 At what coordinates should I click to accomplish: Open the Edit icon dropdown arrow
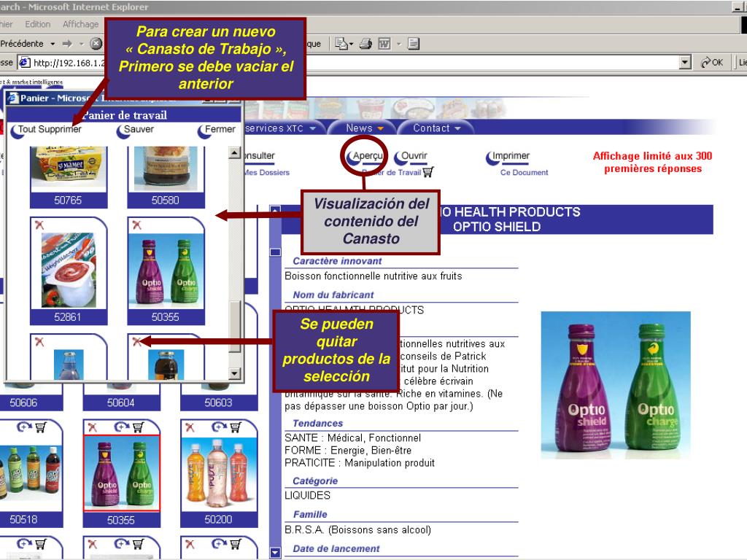(x=399, y=44)
